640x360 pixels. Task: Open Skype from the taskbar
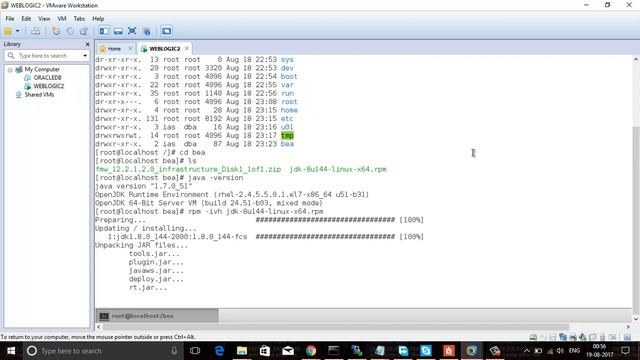(x=426, y=351)
